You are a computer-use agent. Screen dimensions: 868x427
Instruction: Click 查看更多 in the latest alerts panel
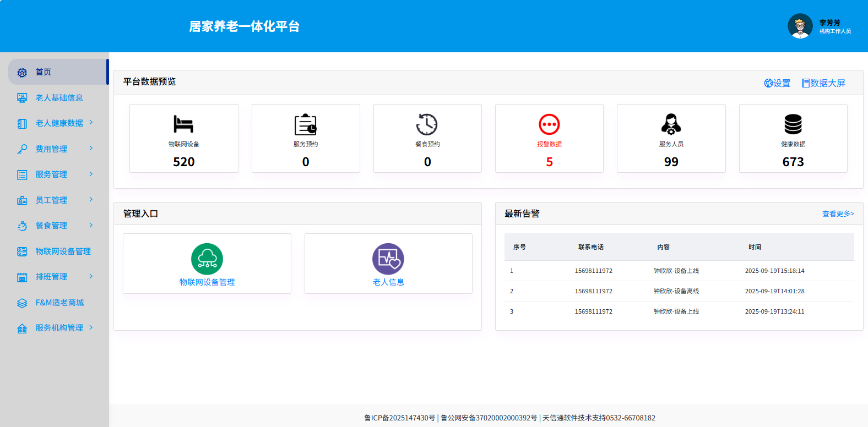tap(838, 214)
